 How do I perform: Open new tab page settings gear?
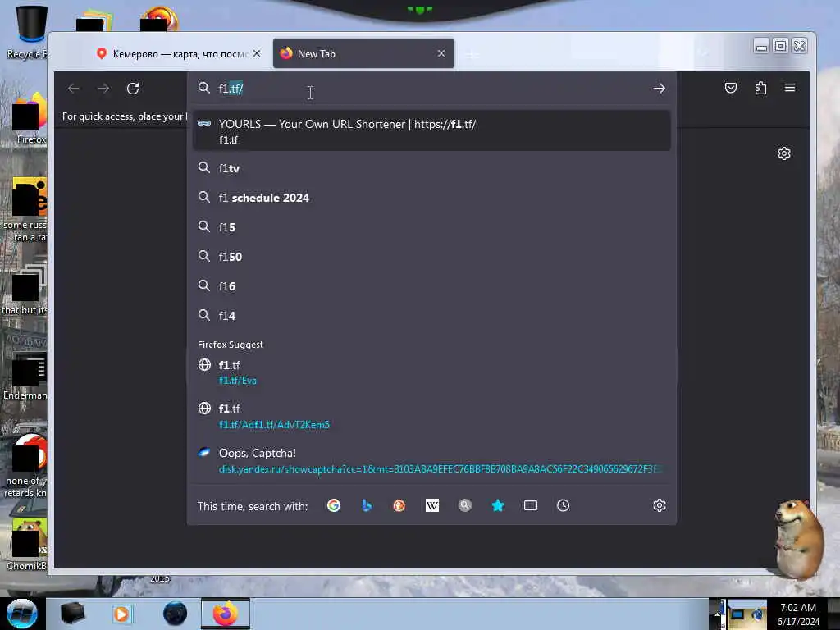click(783, 153)
